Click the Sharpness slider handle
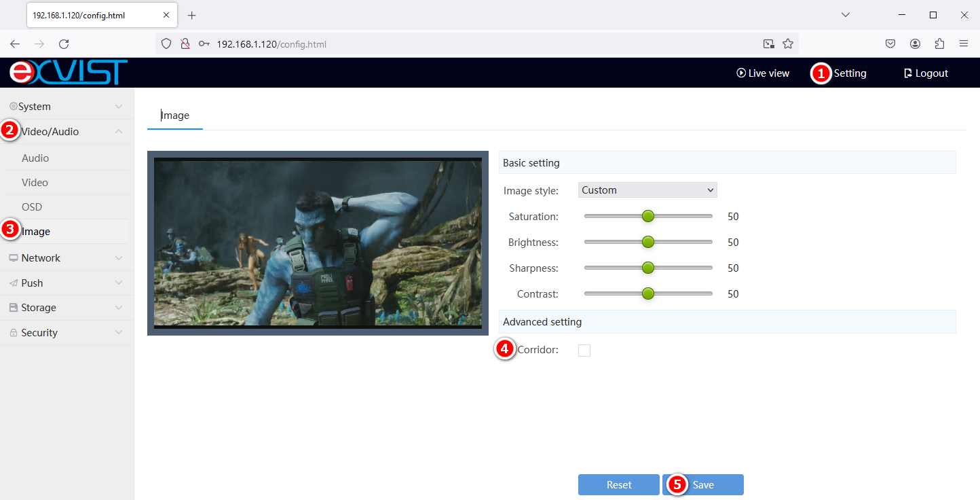Viewport: 980px width, 500px height. [648, 268]
